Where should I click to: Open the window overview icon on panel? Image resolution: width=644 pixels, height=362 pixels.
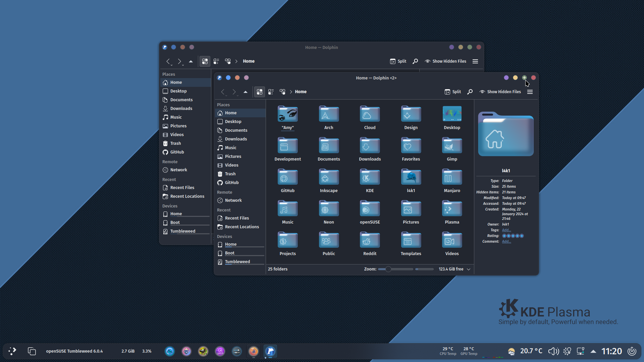[x=32, y=351]
